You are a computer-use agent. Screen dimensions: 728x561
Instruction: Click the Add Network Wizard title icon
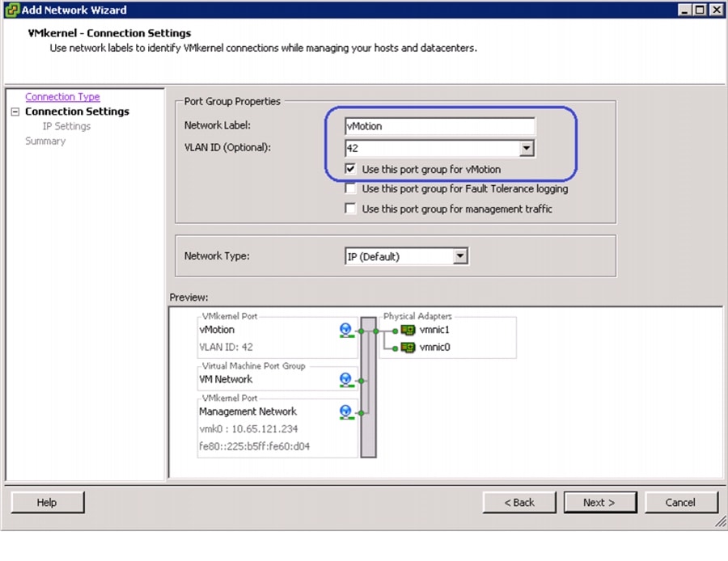click(x=12, y=10)
